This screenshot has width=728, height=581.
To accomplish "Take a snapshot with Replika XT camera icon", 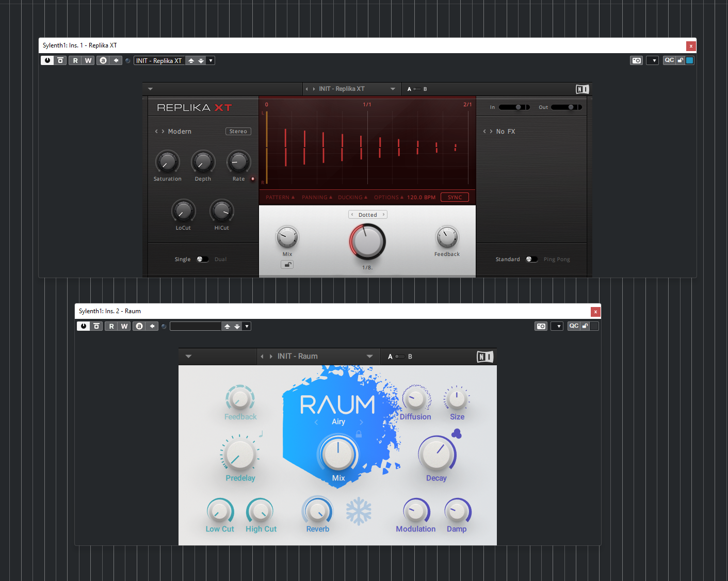I will 637,60.
